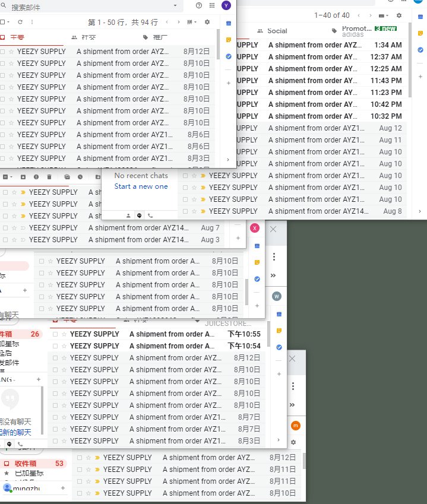Select checkbox of the Aug 8 email
Screen dimensions: 427x504
coord(185,211)
